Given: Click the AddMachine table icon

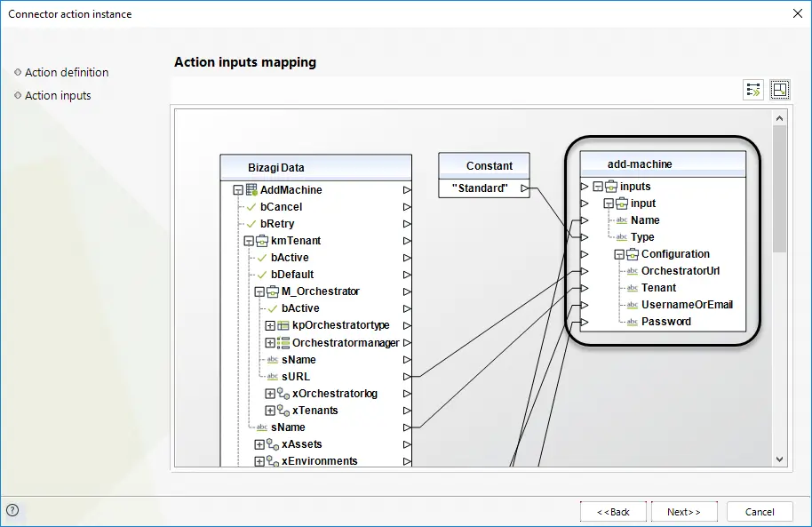Looking at the screenshot, I should click(251, 189).
